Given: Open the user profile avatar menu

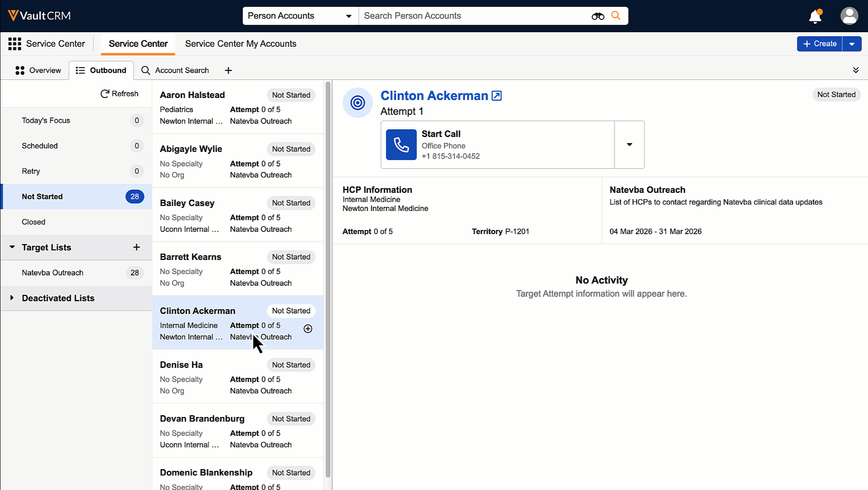Looking at the screenshot, I should tap(849, 16).
